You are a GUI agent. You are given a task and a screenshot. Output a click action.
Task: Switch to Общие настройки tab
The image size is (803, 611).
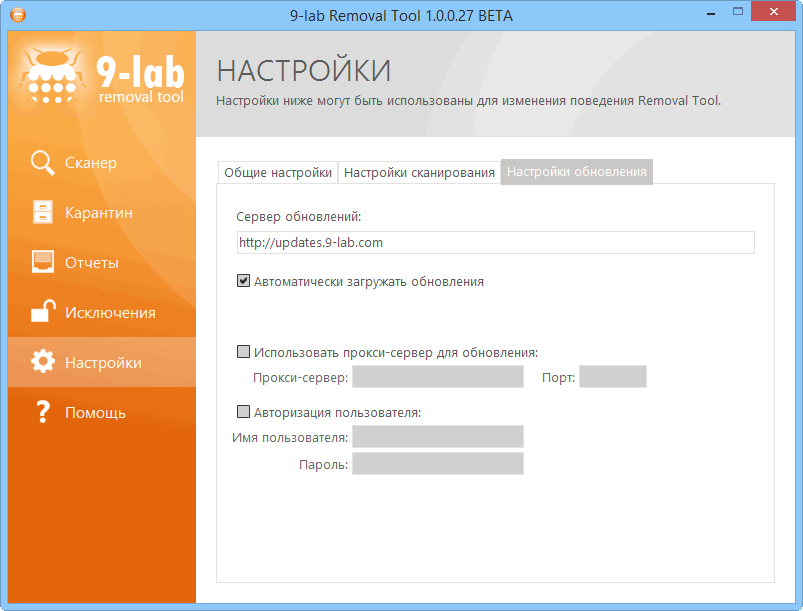tap(278, 173)
